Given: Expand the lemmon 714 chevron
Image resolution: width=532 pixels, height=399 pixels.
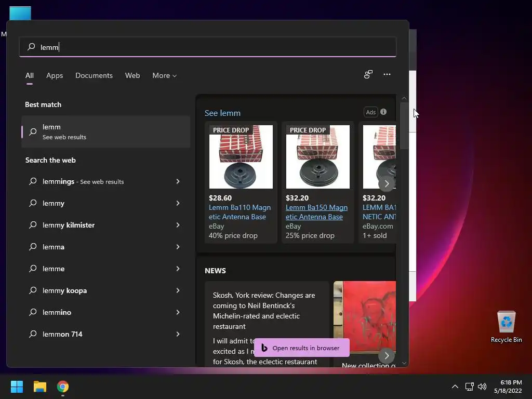Looking at the screenshot, I should coord(178,334).
